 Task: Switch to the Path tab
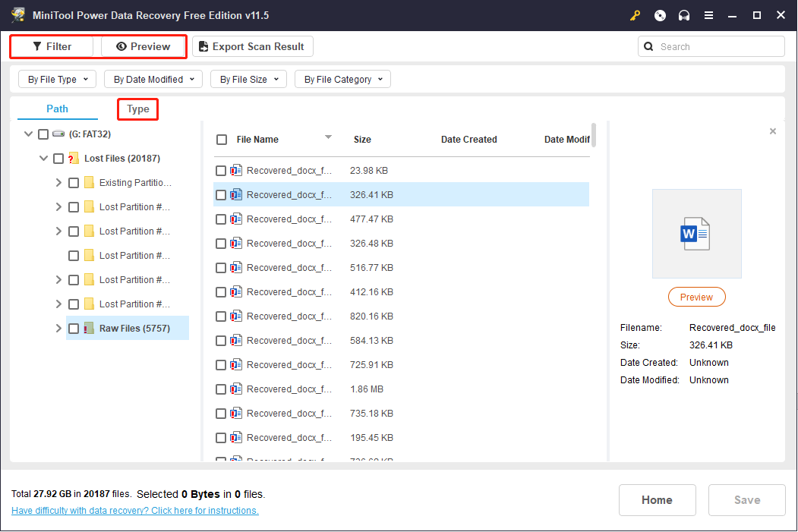coord(57,109)
